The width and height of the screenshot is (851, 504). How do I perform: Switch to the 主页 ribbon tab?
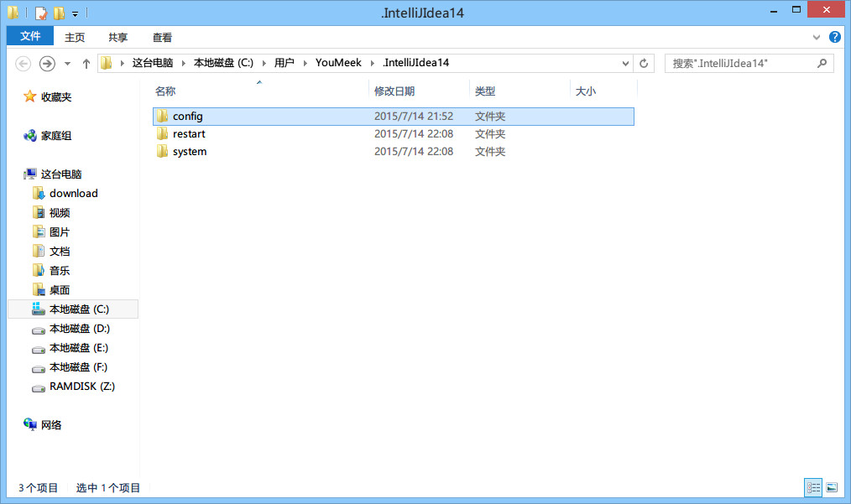coord(74,37)
